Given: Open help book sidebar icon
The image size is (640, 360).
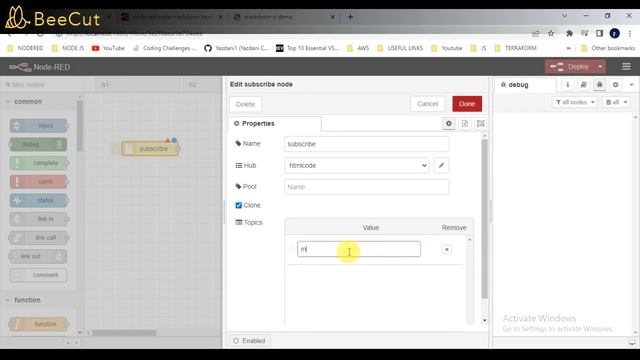Looking at the screenshot, I should 583,84.
